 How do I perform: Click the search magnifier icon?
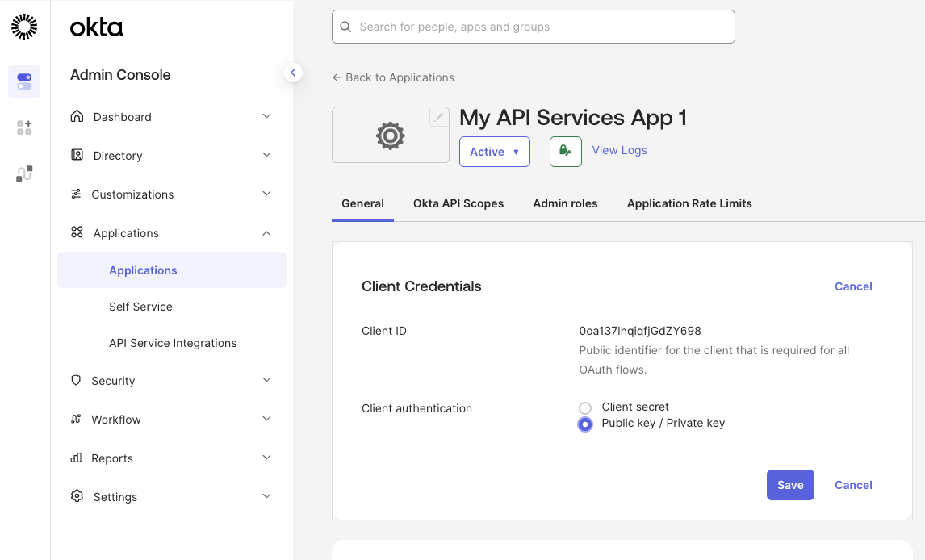pyautogui.click(x=345, y=27)
